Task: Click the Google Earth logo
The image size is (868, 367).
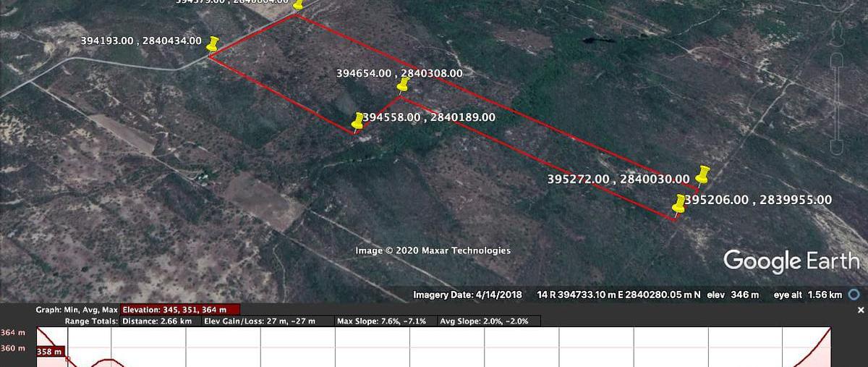Action: (x=791, y=261)
